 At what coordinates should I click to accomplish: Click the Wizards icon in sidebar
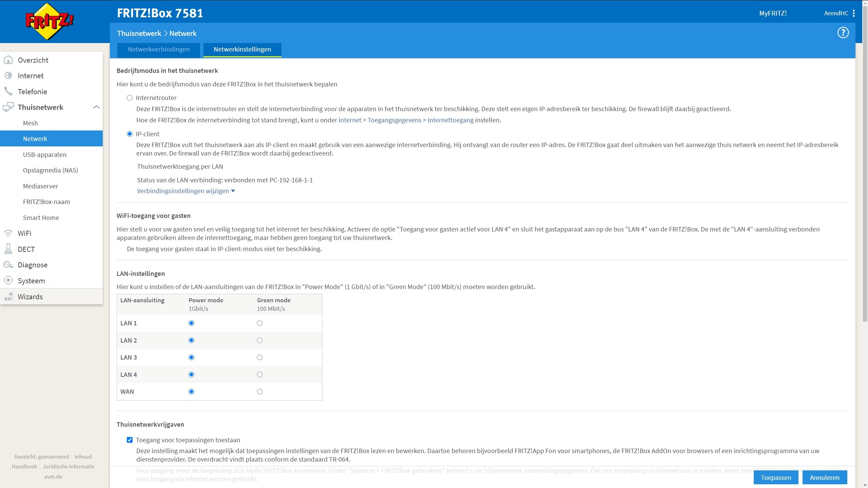click(8, 297)
